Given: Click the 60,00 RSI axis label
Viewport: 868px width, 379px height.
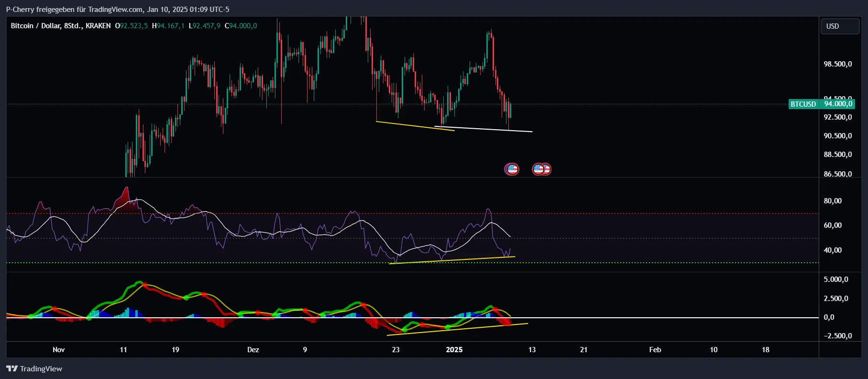Looking at the screenshot, I should point(833,225).
